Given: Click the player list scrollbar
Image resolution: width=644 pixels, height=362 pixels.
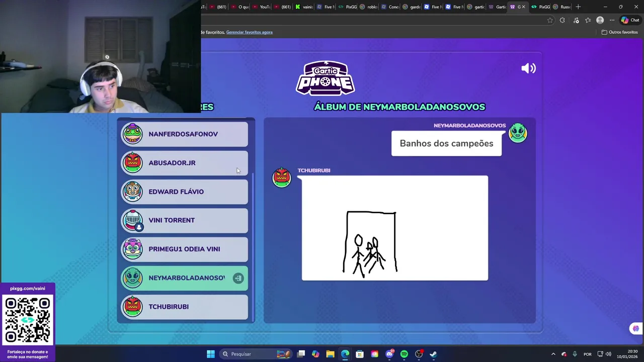Looking at the screenshot, I should pyautogui.click(x=253, y=246).
